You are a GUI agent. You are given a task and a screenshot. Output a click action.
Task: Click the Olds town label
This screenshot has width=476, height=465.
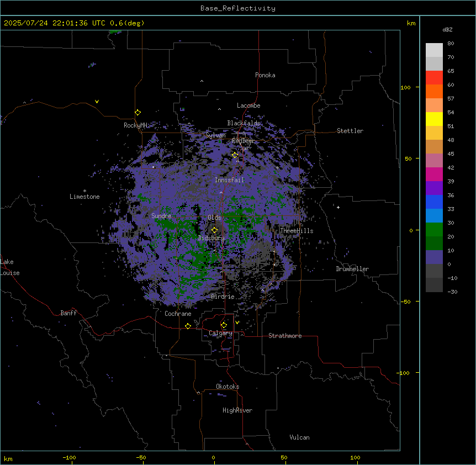click(214, 218)
